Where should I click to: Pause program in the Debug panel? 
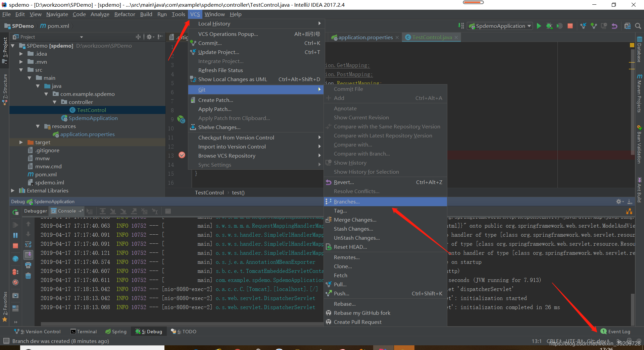[x=15, y=235]
